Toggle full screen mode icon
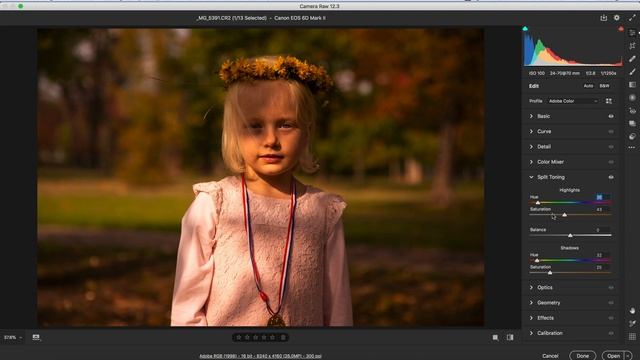This screenshot has width=640, height=360. pos(632,18)
